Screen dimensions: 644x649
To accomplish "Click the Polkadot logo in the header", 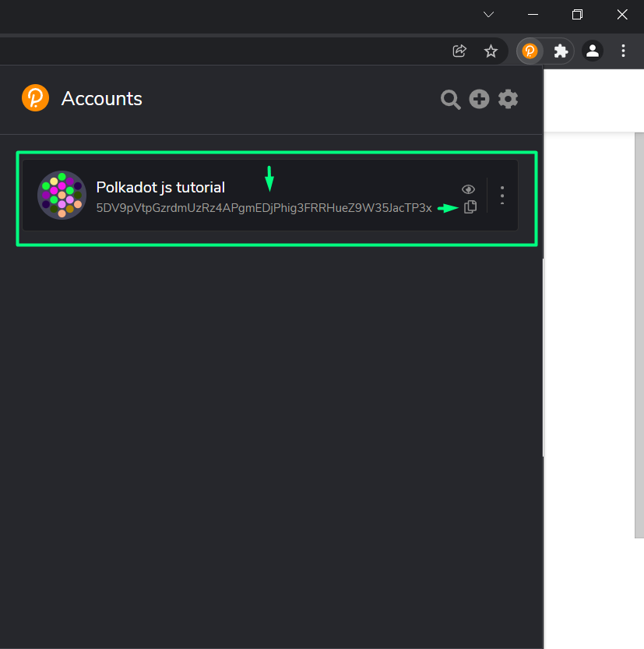I will 34,97.
